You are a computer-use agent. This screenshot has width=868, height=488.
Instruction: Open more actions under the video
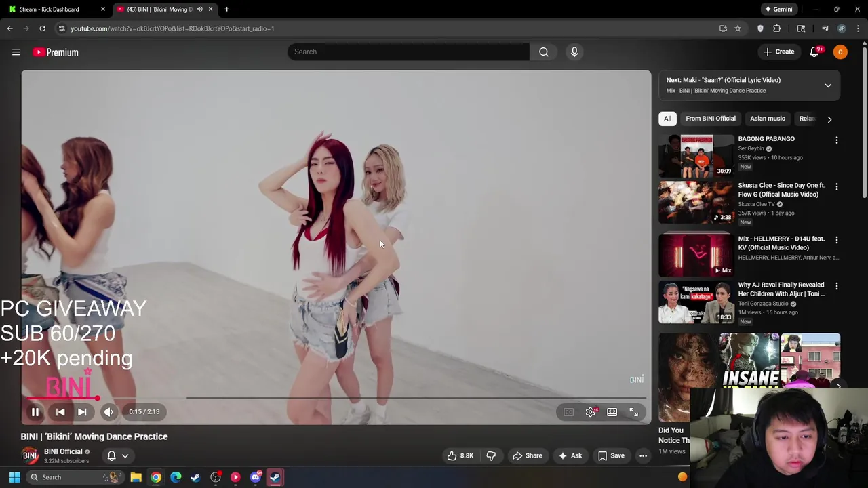pos(643,455)
